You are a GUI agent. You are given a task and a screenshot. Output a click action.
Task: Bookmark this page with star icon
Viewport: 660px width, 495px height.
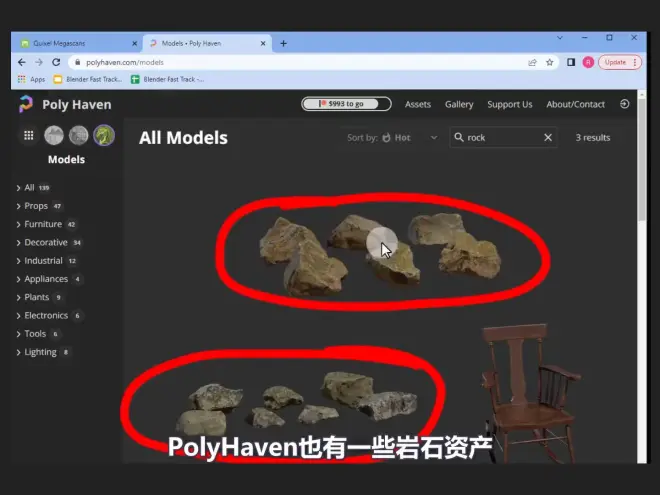coord(550,62)
